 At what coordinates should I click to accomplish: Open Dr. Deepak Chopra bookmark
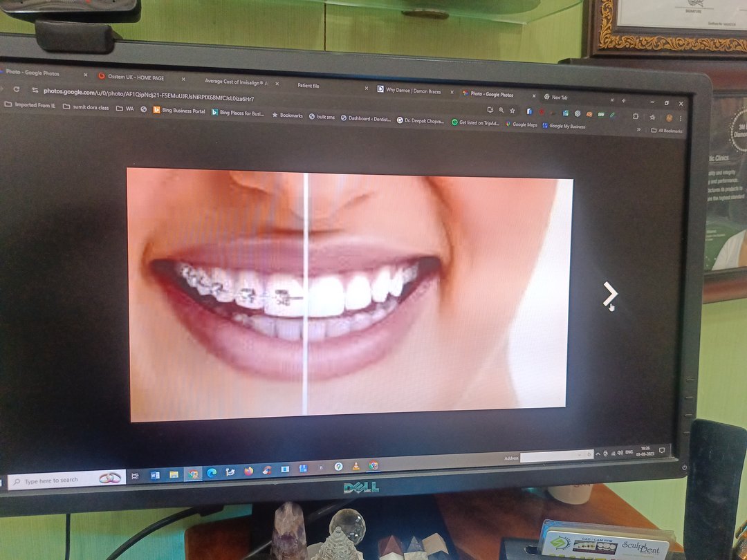pos(421,120)
